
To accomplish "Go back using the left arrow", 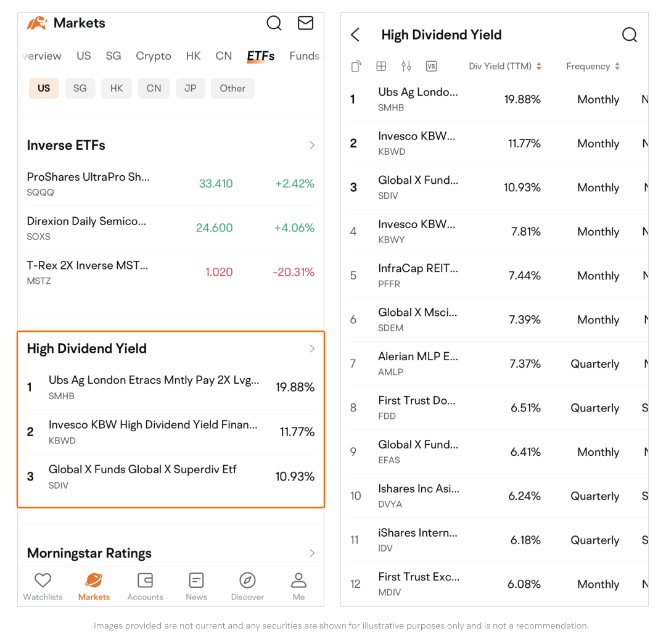I will [356, 35].
